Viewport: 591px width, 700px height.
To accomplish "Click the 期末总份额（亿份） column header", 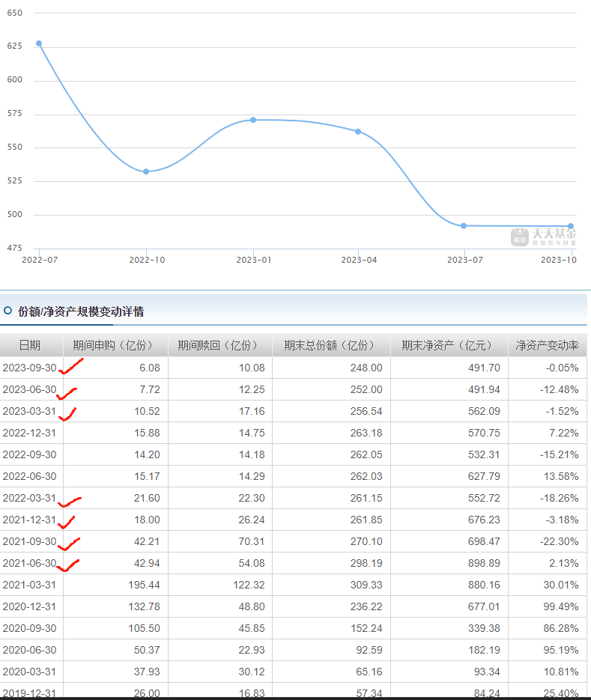I will click(x=332, y=345).
